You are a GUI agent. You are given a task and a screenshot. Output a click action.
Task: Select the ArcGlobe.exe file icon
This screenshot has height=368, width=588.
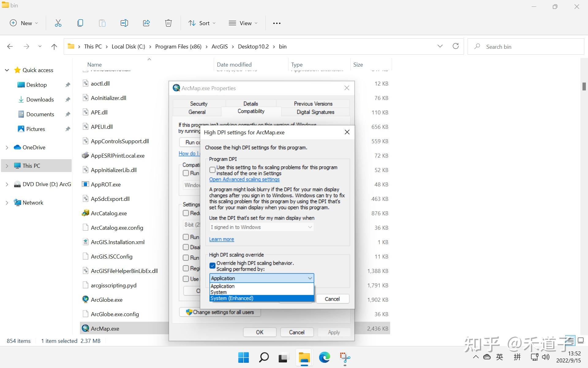(85, 300)
